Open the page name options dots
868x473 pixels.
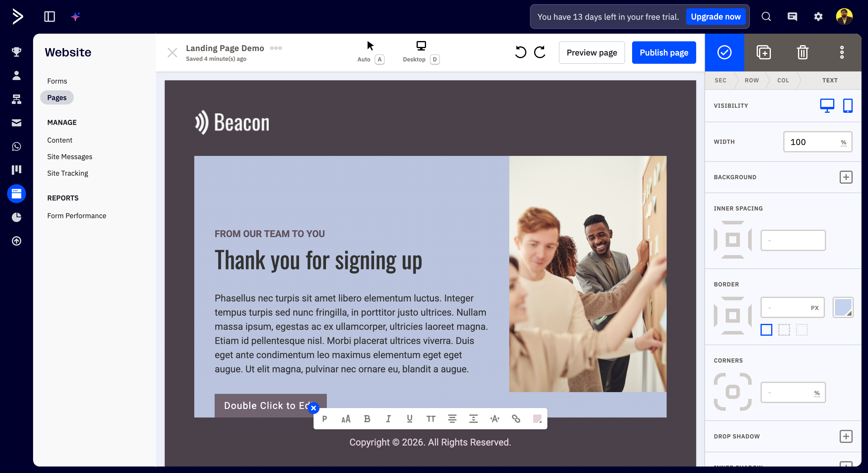276,48
